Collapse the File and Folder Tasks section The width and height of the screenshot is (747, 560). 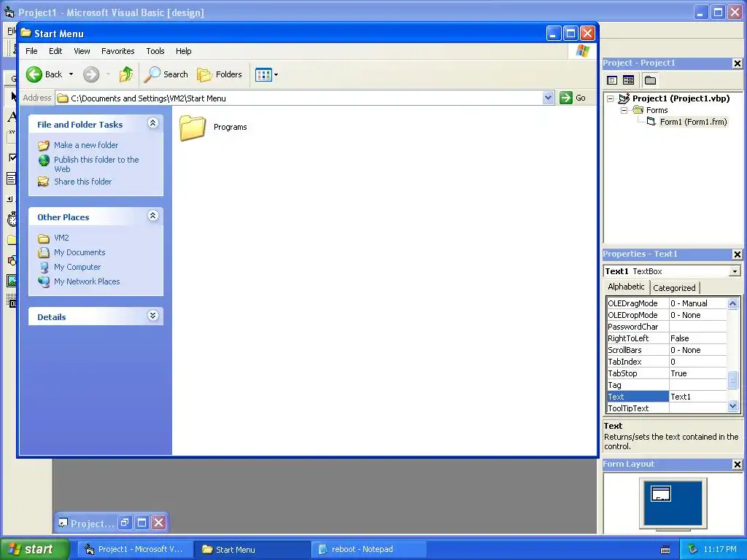point(152,123)
